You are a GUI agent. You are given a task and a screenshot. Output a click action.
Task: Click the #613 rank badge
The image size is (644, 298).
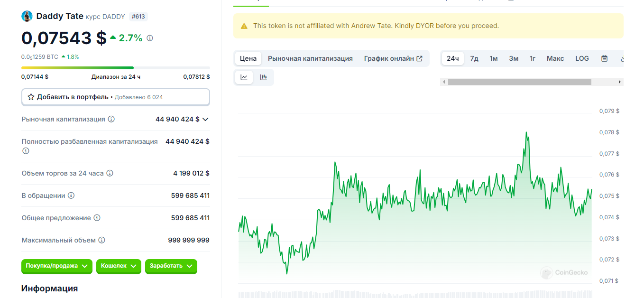(138, 17)
